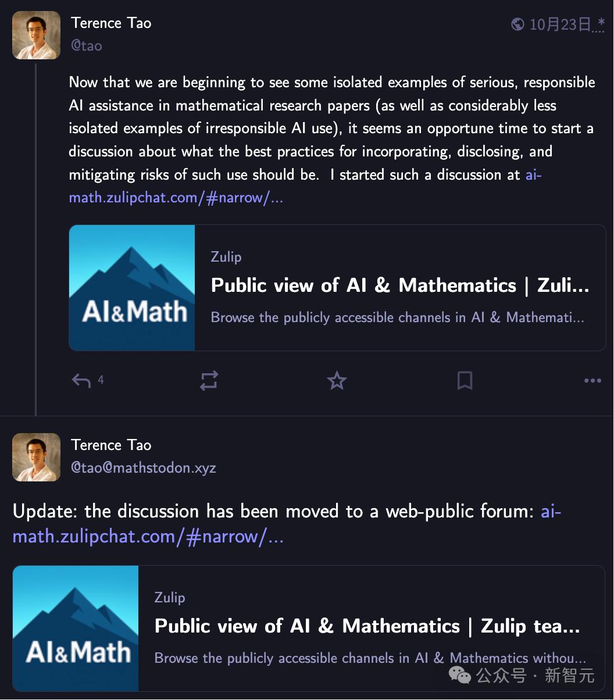
Task: Boost the post with the repost icon
Action: (209, 381)
